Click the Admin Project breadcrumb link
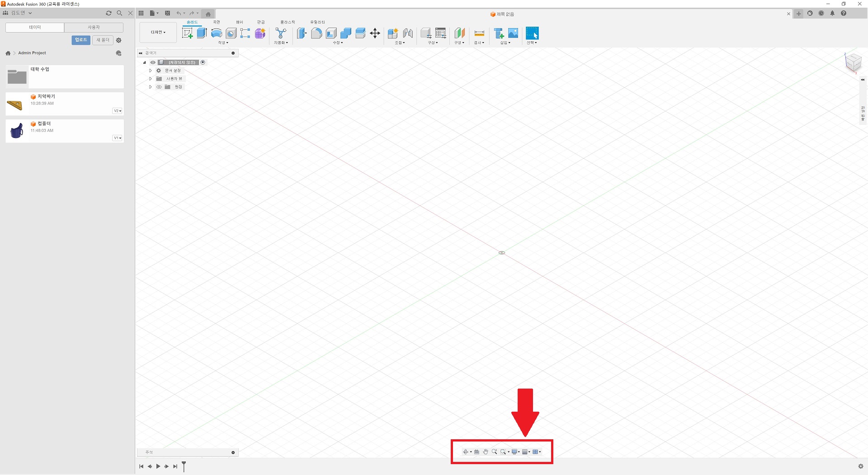Viewport: 868px width, 475px height. coord(32,53)
